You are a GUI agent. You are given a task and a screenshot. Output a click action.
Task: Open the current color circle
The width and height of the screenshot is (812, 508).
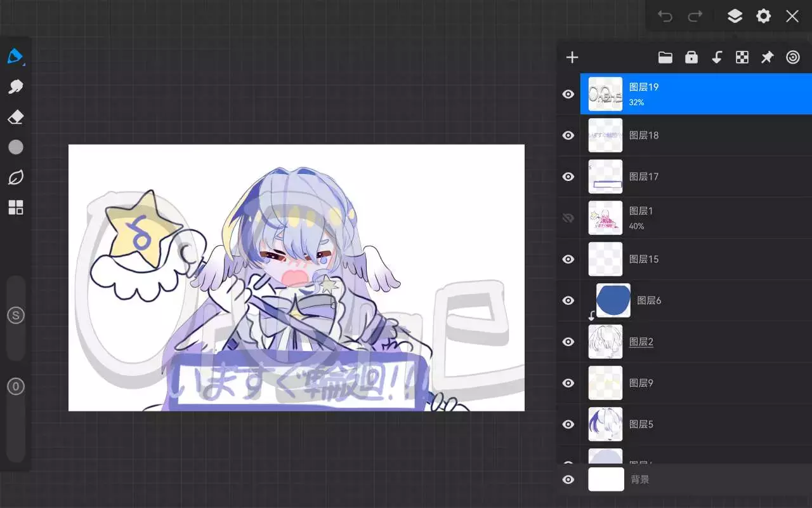[x=15, y=147]
